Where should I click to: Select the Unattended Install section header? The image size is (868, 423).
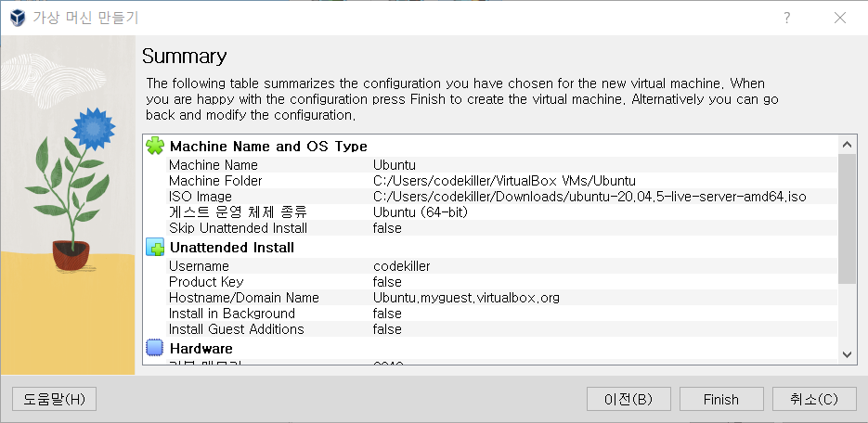click(x=232, y=248)
